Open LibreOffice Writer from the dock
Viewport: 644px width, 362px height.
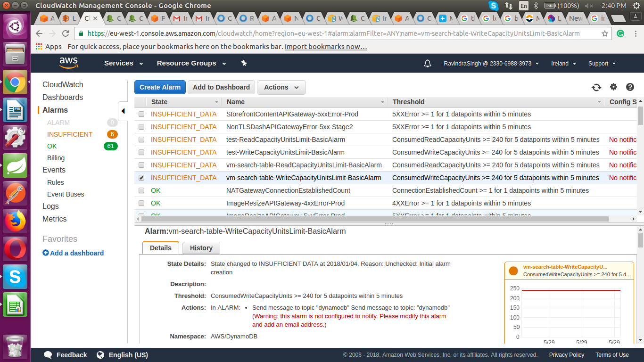point(15,110)
